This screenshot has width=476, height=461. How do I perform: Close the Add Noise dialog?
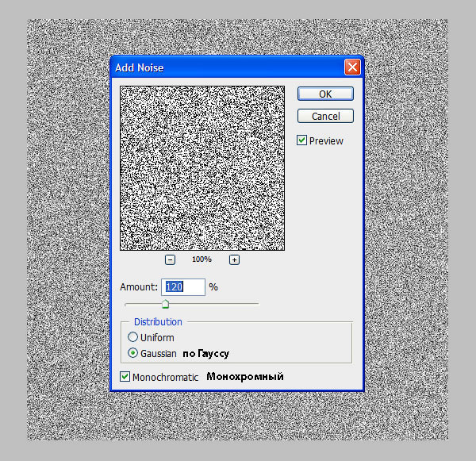[x=352, y=67]
